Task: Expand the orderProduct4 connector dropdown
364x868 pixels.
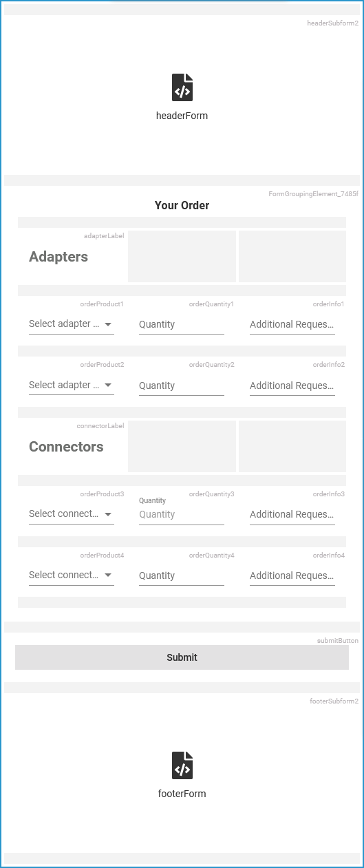Action: coord(72,575)
